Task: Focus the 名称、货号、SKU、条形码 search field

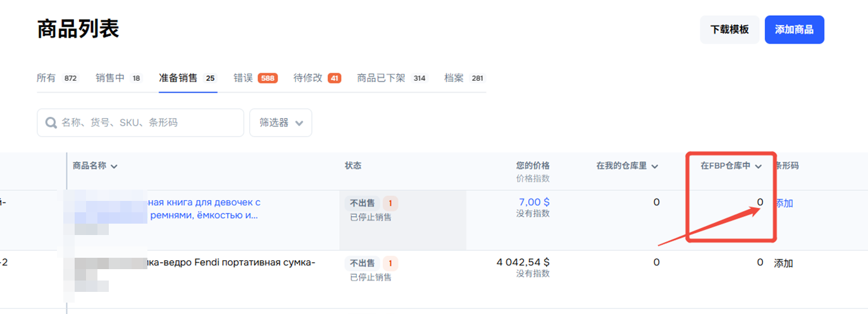Action: pos(149,123)
